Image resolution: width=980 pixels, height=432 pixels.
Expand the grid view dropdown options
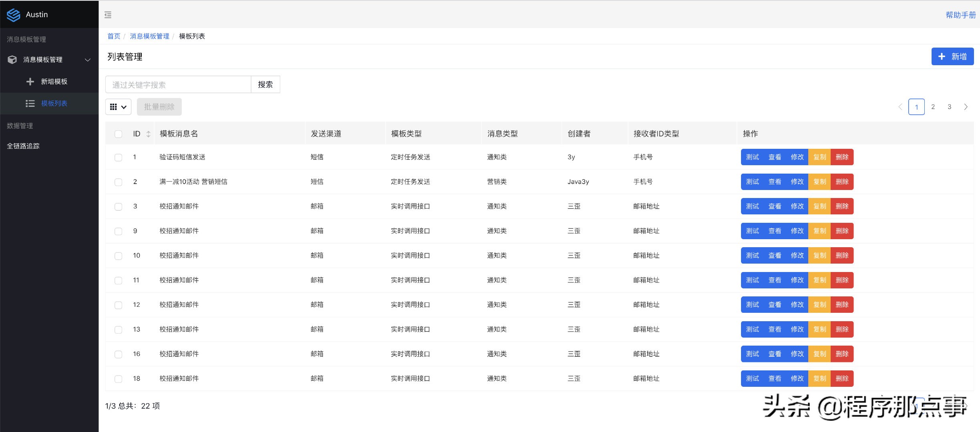click(x=118, y=107)
